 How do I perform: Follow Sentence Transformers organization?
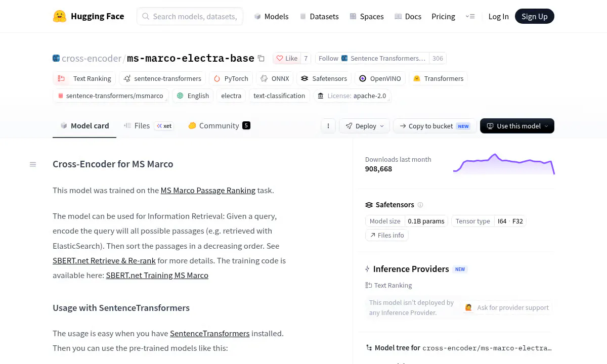[372, 58]
